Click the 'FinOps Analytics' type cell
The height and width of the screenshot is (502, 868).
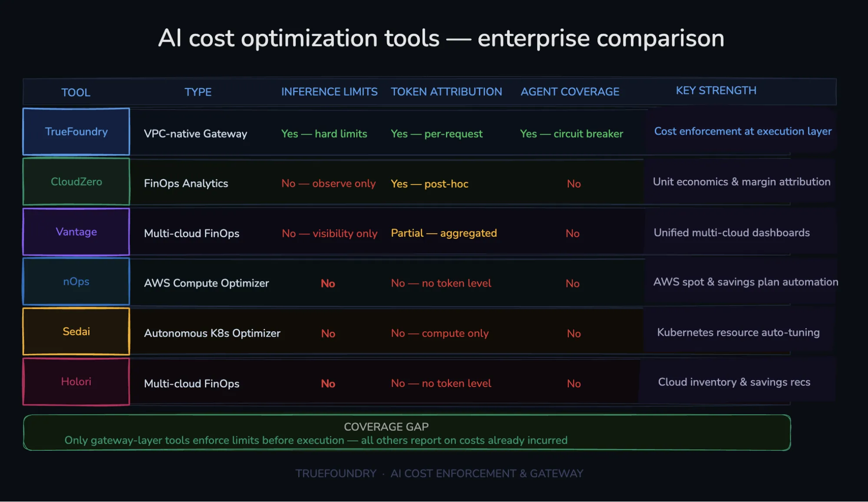click(186, 183)
